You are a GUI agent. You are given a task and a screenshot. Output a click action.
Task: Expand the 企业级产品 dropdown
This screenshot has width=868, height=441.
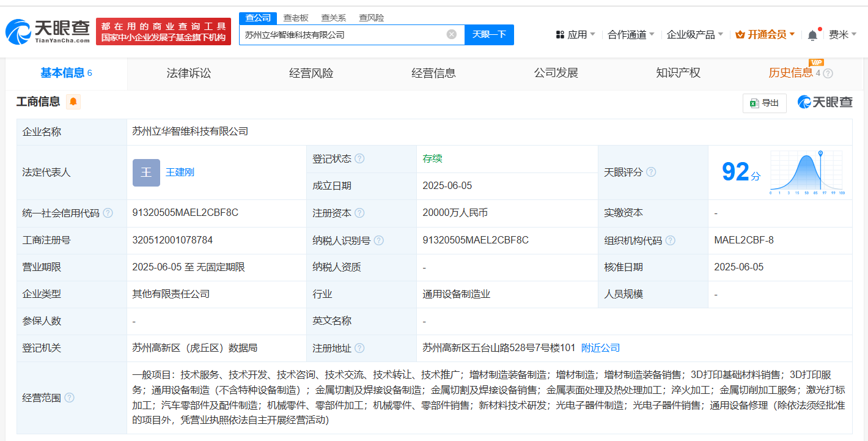[694, 35]
